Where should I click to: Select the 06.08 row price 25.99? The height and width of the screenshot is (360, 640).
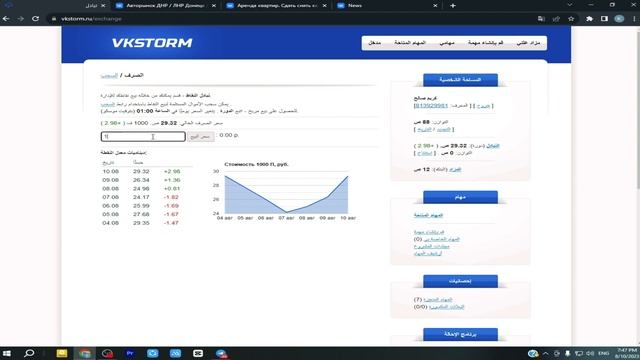(141, 206)
